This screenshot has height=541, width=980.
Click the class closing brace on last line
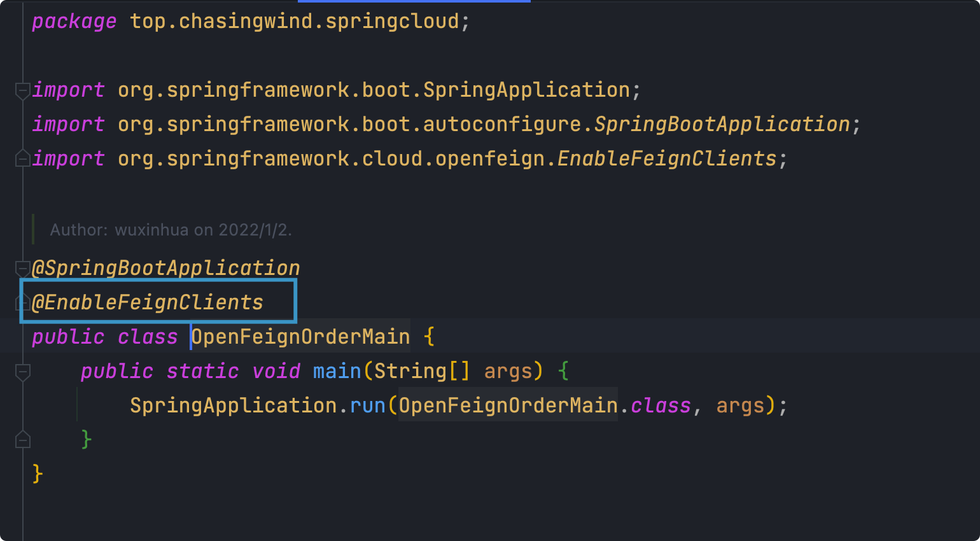(x=38, y=474)
